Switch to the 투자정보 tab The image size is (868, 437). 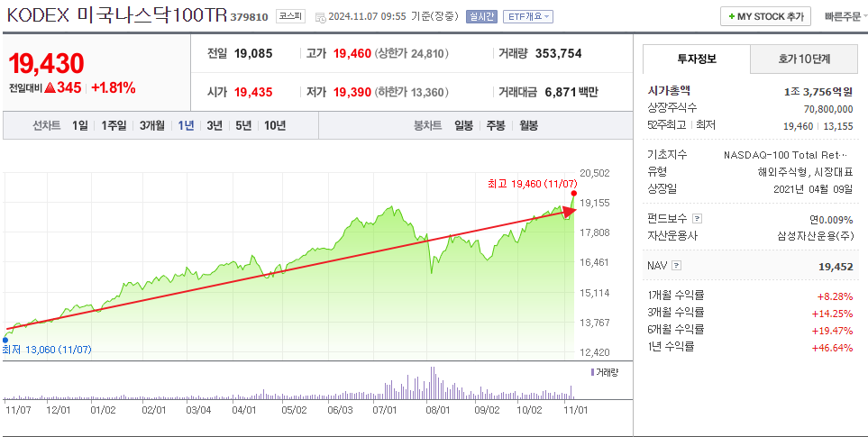[x=697, y=59]
